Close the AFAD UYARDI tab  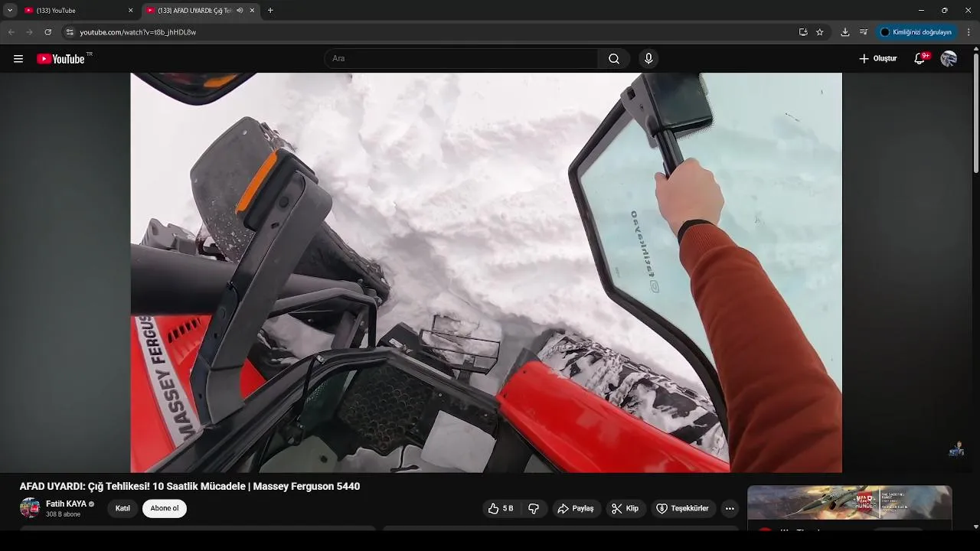pos(252,11)
